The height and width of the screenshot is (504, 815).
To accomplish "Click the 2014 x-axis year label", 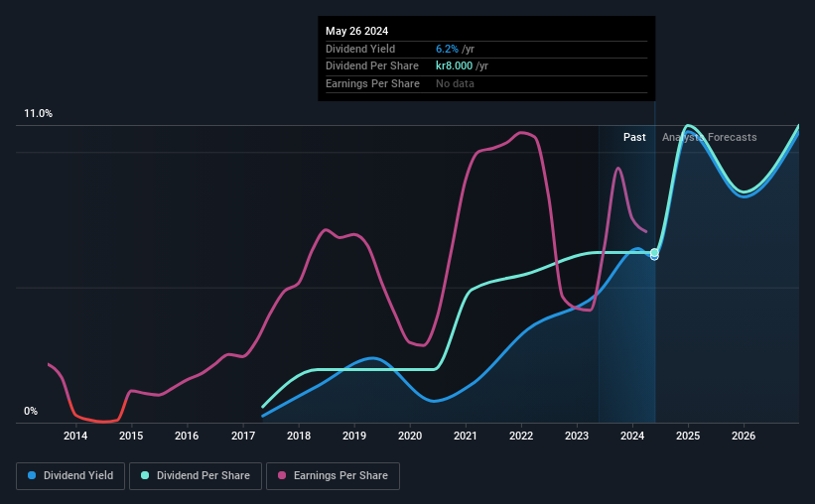I will (x=75, y=436).
